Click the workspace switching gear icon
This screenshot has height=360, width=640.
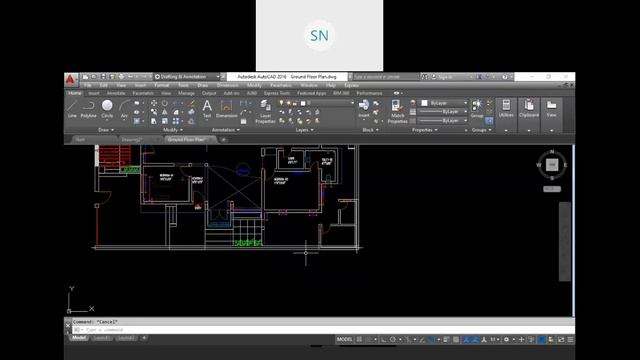point(507,339)
